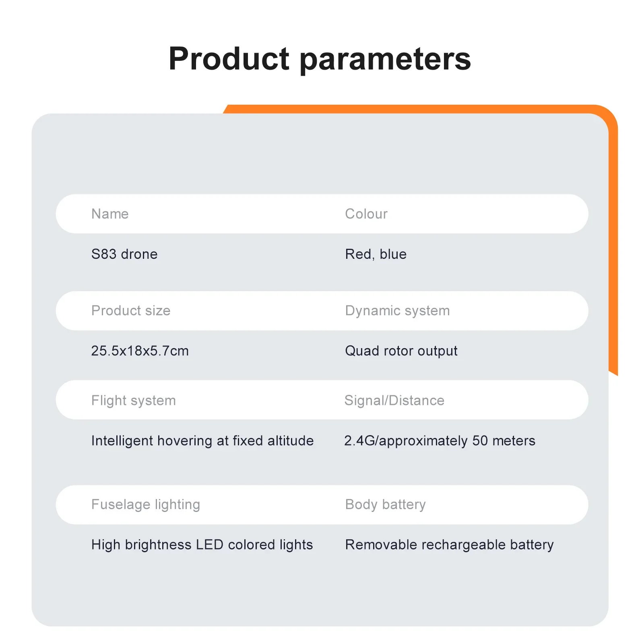Screen dimensions: 644x644
Task: Click the 2.4G/approximately 50 meters value
Action: click(440, 441)
